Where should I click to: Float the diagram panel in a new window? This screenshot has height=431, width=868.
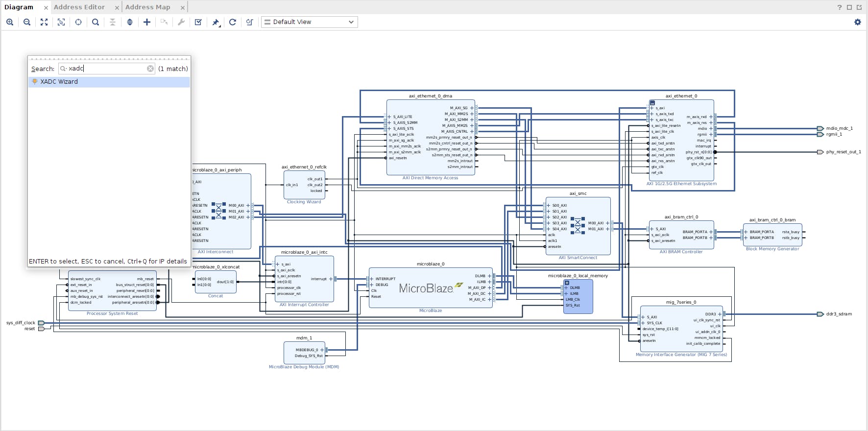tap(859, 7)
